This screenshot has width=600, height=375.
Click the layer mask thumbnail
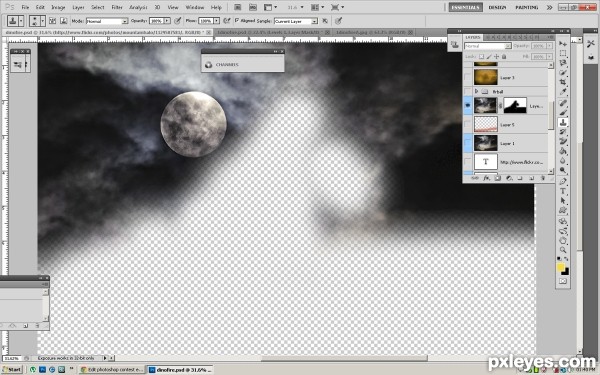click(x=515, y=106)
